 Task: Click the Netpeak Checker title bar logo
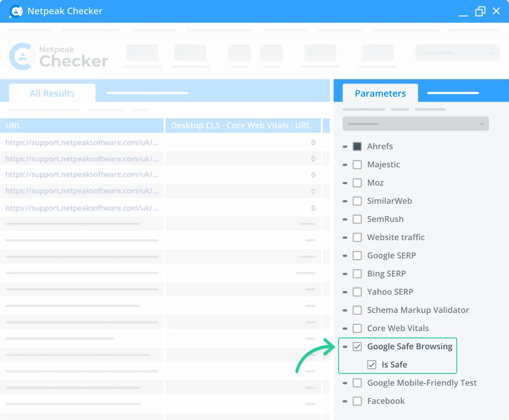click(x=16, y=11)
